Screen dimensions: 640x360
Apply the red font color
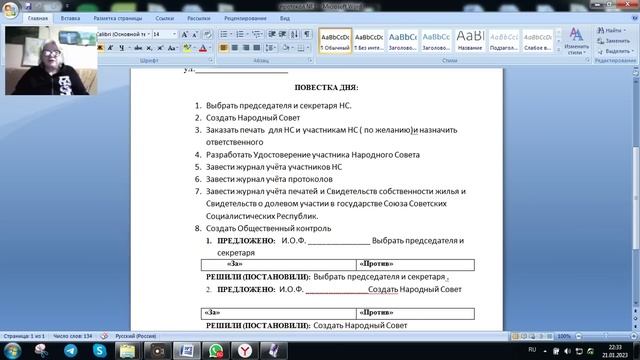[203, 48]
